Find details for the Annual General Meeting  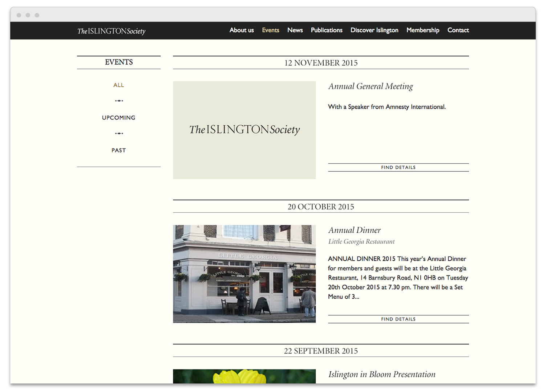[x=398, y=167]
